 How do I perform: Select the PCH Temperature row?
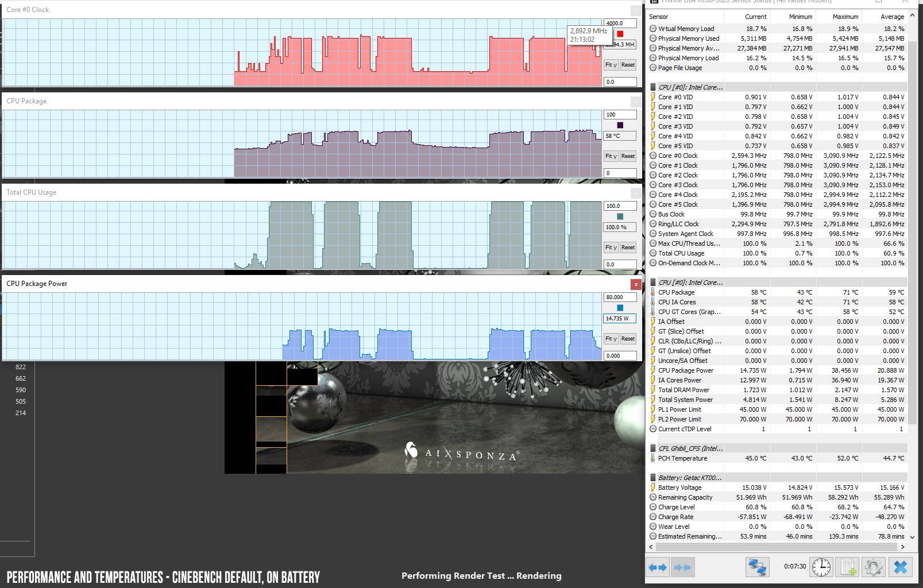click(x=777, y=458)
